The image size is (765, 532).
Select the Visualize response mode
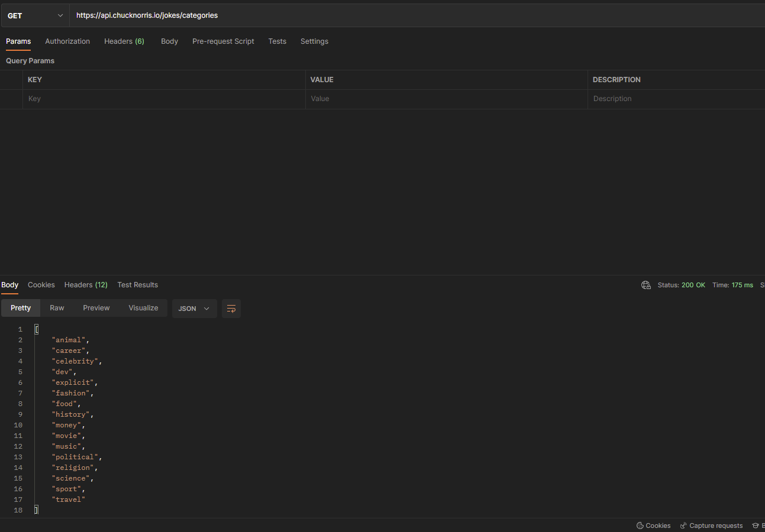click(143, 308)
